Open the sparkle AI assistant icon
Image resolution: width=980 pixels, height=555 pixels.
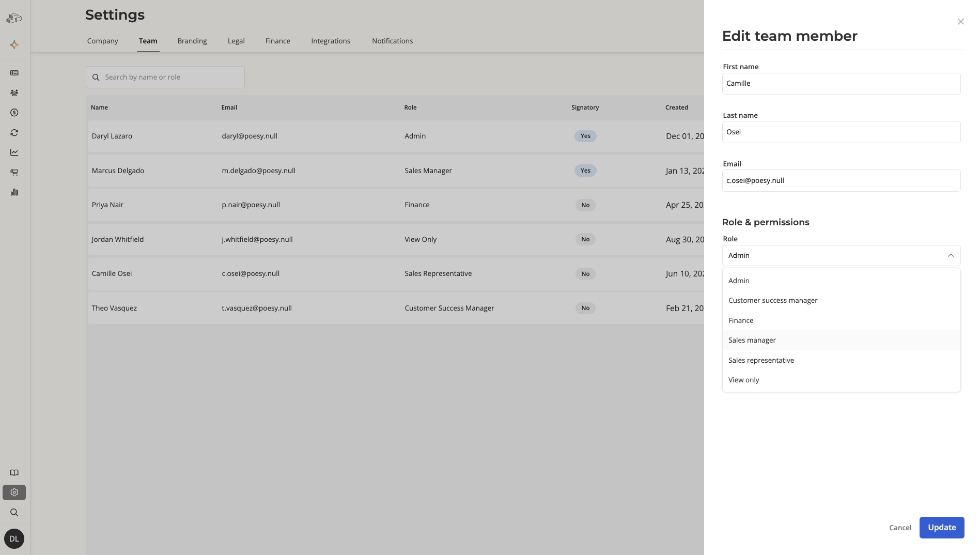pyautogui.click(x=14, y=45)
